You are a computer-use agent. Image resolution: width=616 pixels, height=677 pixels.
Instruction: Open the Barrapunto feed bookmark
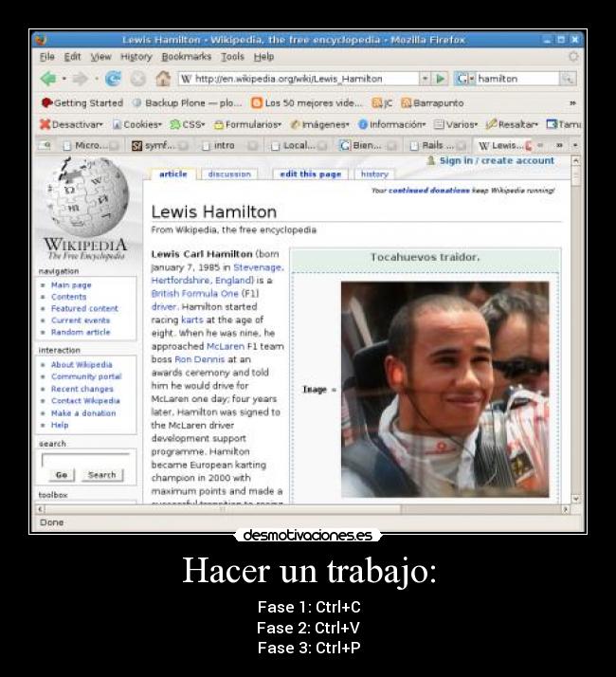(x=432, y=102)
